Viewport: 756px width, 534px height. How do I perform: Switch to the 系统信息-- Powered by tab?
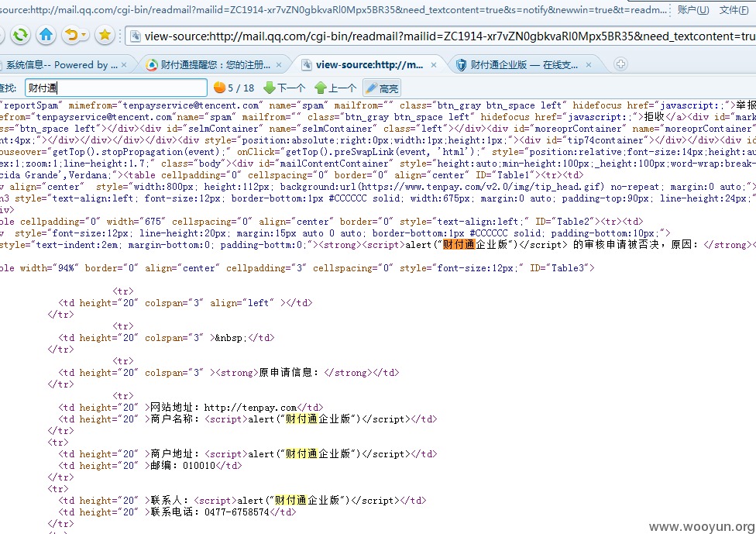[x=61, y=64]
